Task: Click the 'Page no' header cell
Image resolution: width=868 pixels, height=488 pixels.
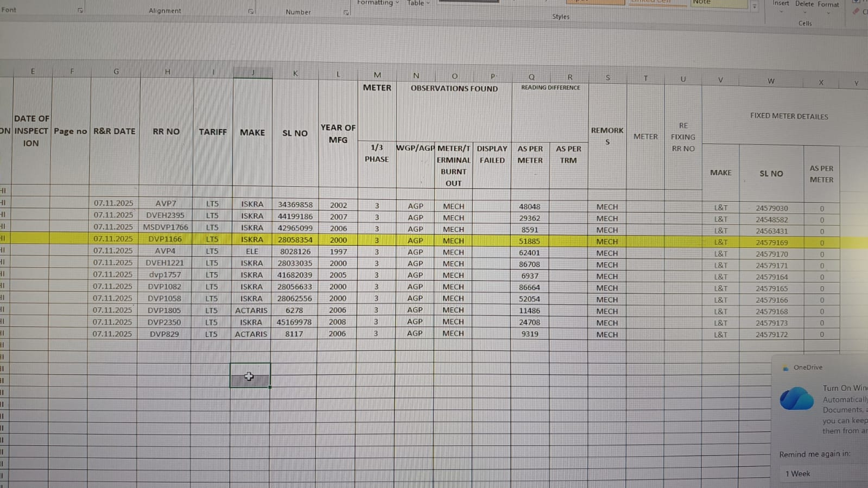Action: pyautogui.click(x=71, y=131)
